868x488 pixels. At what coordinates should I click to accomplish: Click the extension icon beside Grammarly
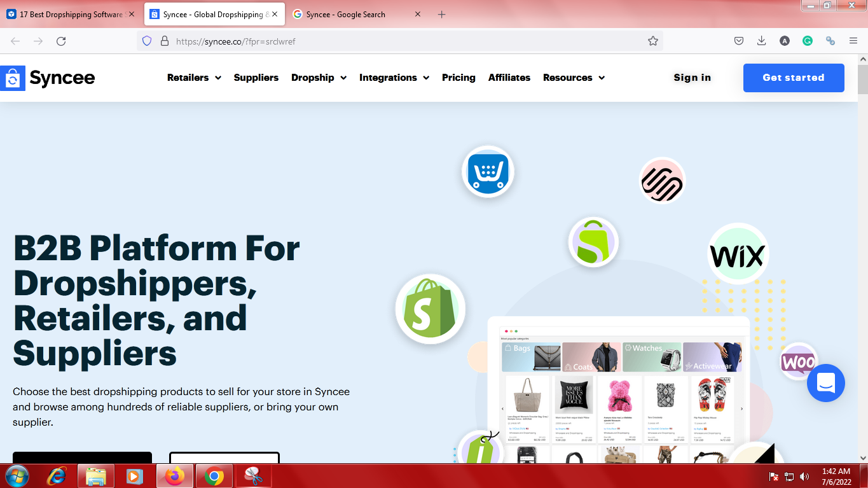click(x=830, y=41)
